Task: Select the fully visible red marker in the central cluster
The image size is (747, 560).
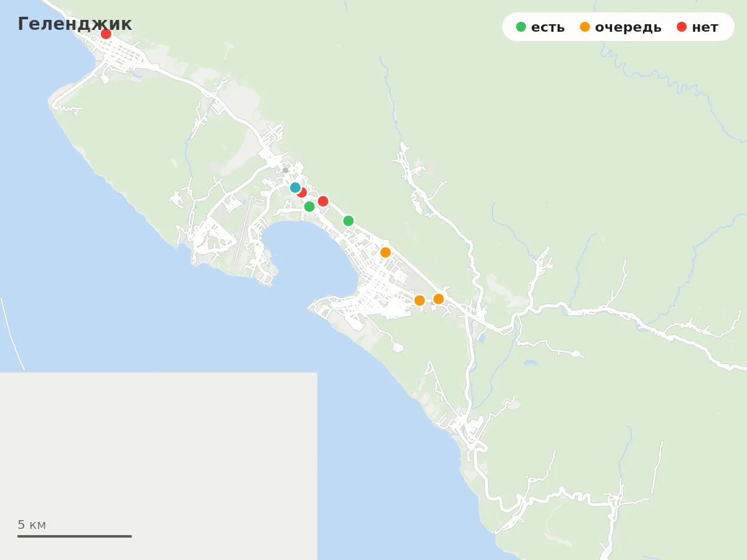Action: (323, 201)
